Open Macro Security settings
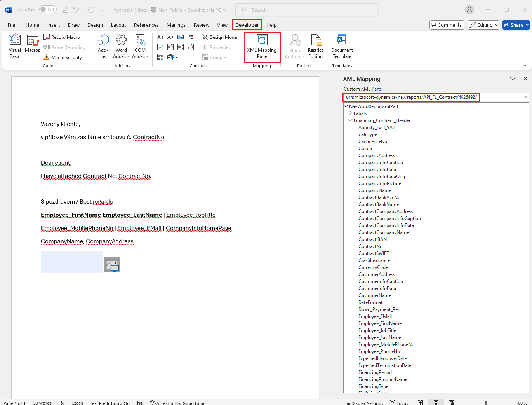 tap(63, 58)
